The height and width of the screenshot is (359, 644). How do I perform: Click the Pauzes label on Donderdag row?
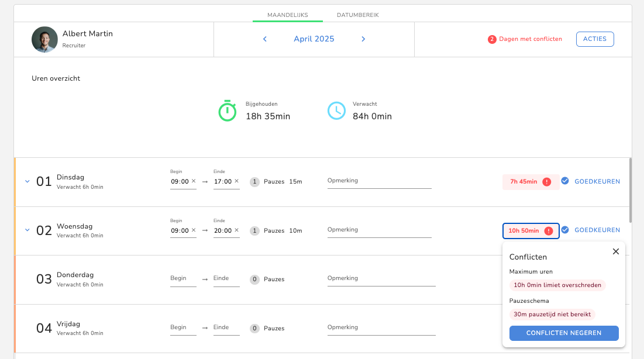coord(274,279)
